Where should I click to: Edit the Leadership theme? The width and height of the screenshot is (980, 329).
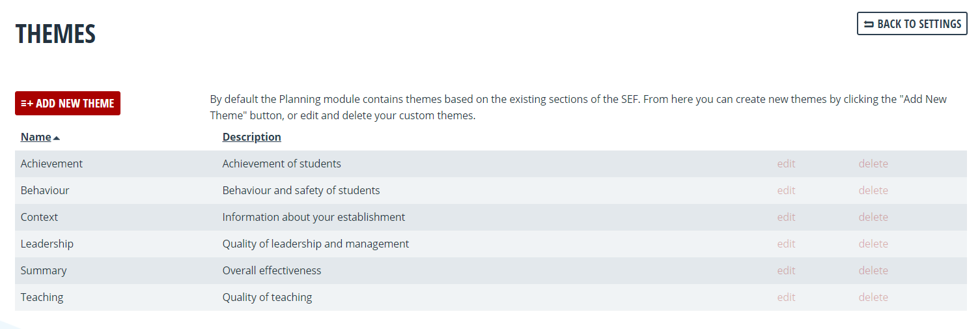coord(786,244)
